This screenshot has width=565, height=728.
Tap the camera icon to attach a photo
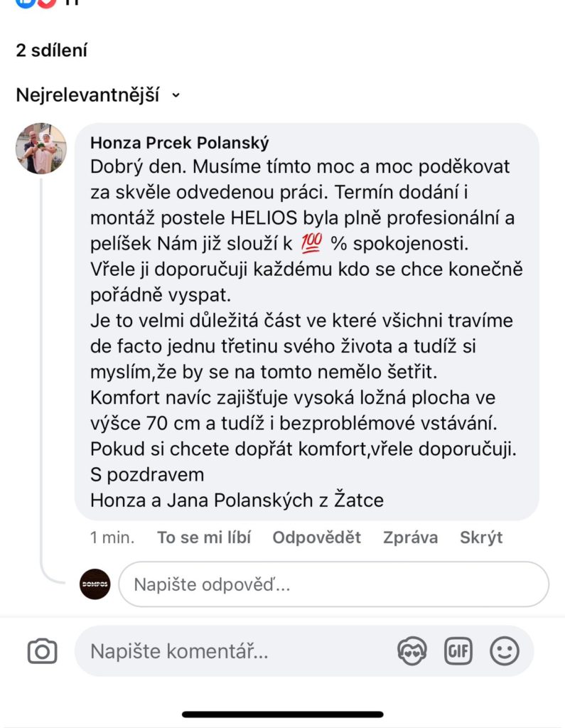[42, 651]
